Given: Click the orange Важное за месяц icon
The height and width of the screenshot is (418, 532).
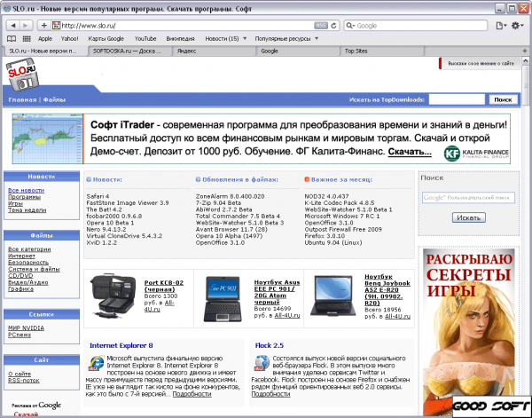Looking at the screenshot, I should click(x=307, y=179).
